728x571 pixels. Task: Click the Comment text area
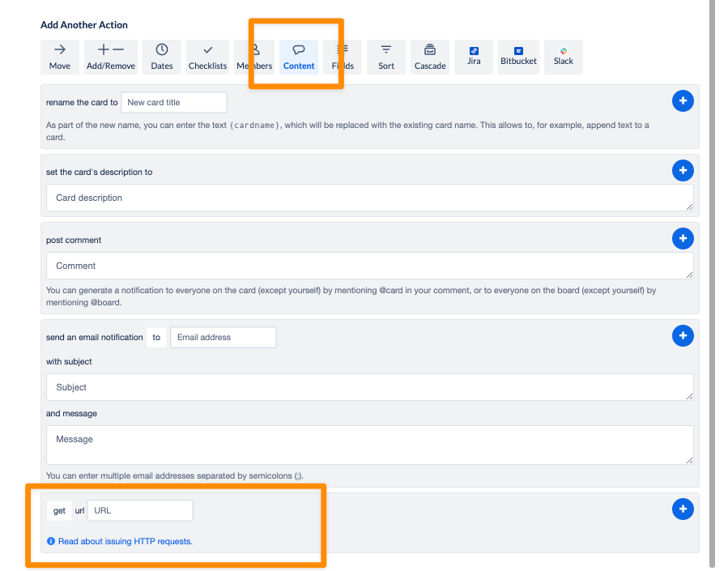[369, 266]
